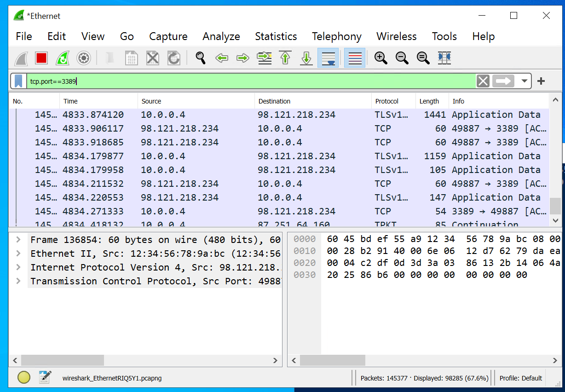This screenshot has width=565, height=392.
Task: Restart the current capture
Action: point(63,58)
